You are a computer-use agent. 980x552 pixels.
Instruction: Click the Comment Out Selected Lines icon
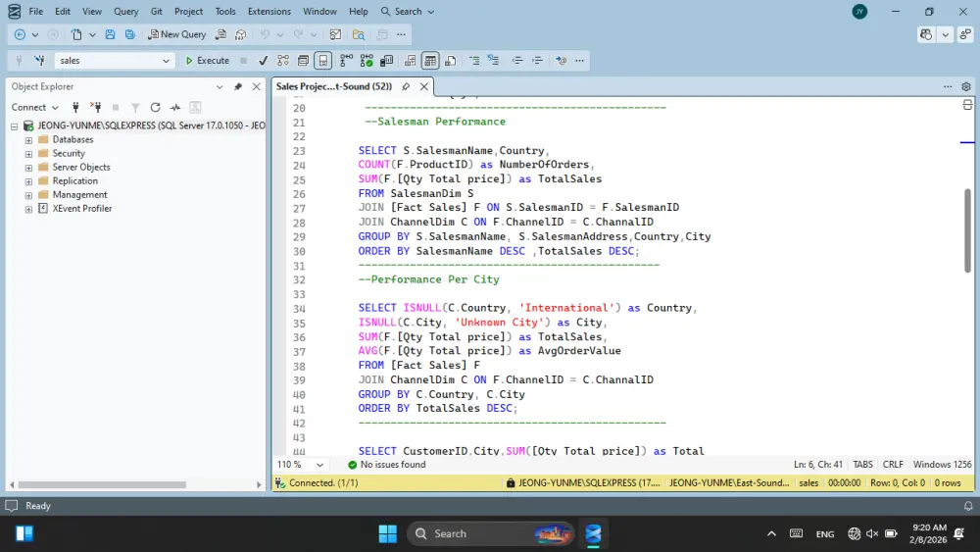click(474, 61)
